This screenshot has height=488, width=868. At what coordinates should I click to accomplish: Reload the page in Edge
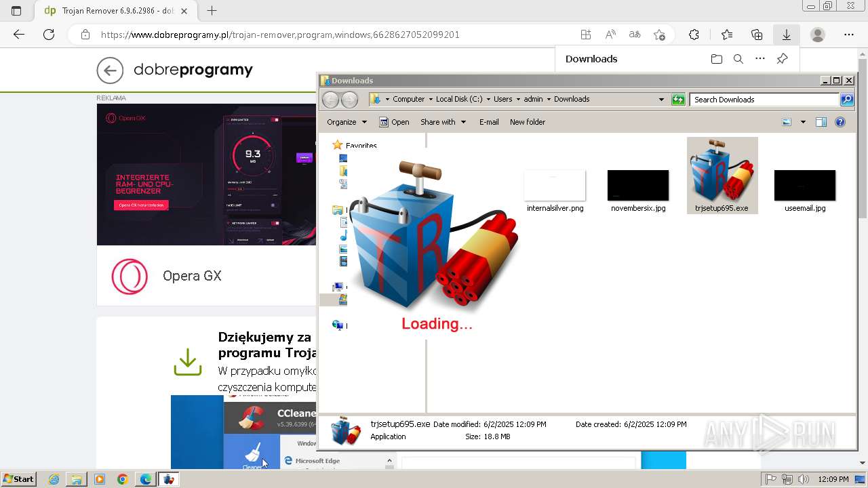click(x=49, y=35)
